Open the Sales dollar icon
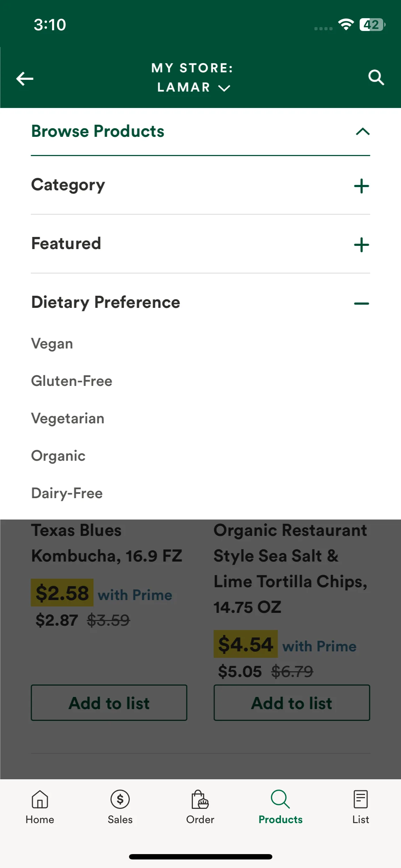The height and width of the screenshot is (868, 401). 120,799
